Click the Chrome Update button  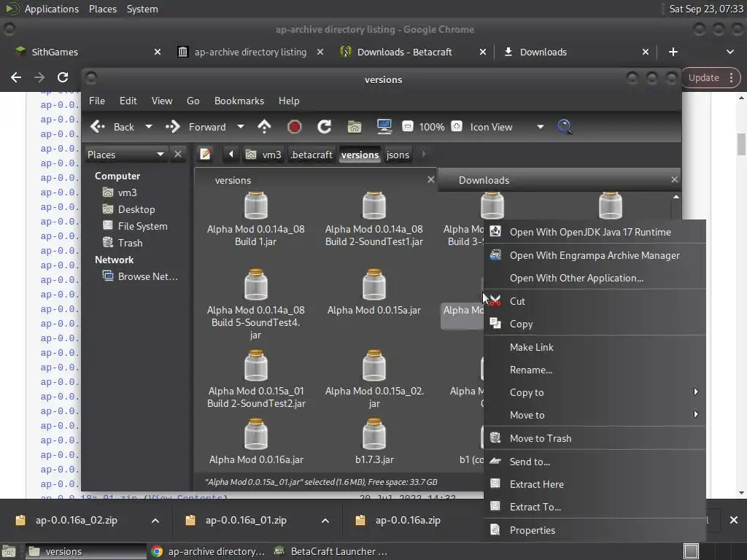(x=704, y=77)
